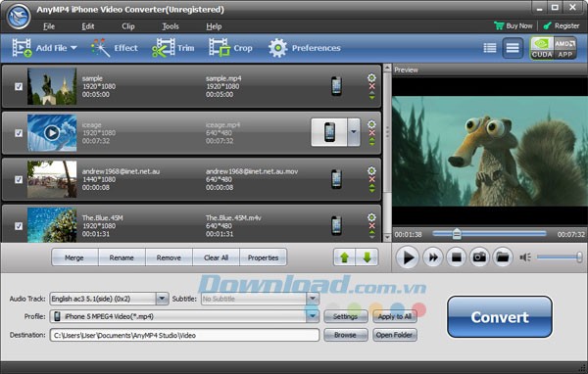Mute the preview volume speaker

coord(525,257)
